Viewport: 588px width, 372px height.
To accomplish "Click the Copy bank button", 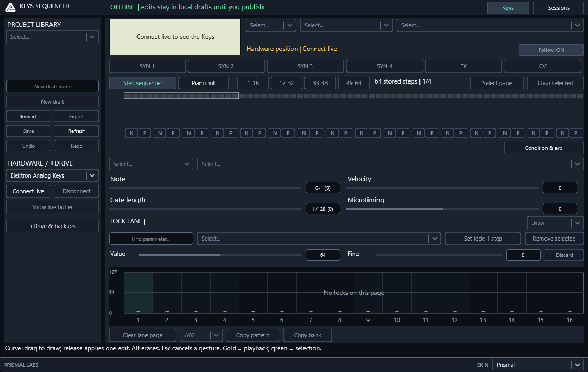I will 308,335.
